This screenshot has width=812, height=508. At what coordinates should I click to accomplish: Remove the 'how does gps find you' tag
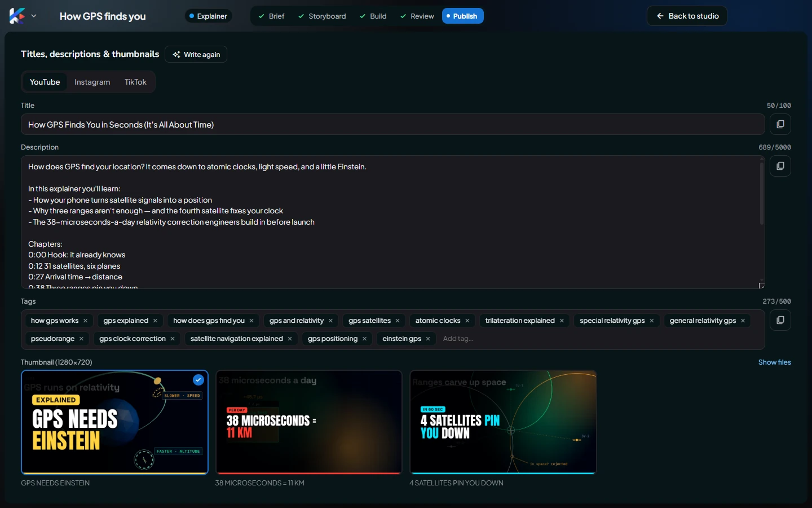(251, 321)
